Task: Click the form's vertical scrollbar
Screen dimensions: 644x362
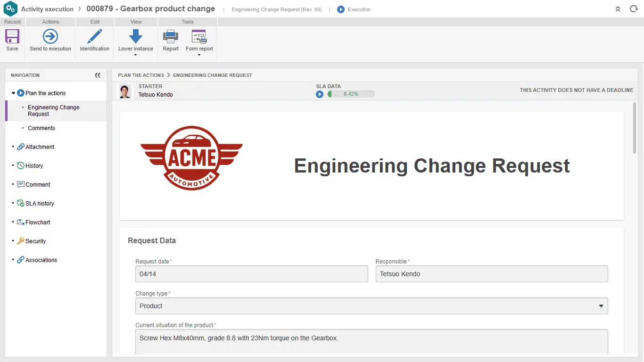Action: click(635, 127)
